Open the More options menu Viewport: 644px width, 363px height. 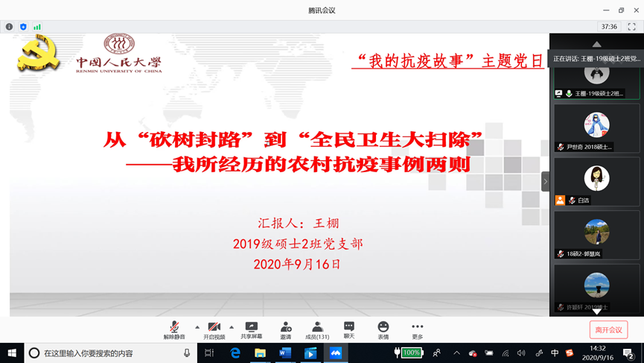[x=417, y=330]
